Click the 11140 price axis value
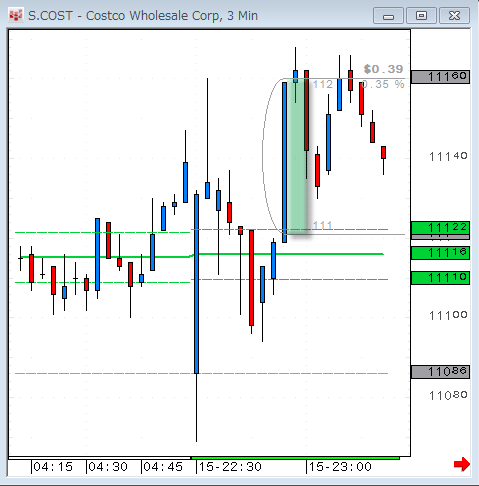The image size is (479, 486). tap(448, 156)
